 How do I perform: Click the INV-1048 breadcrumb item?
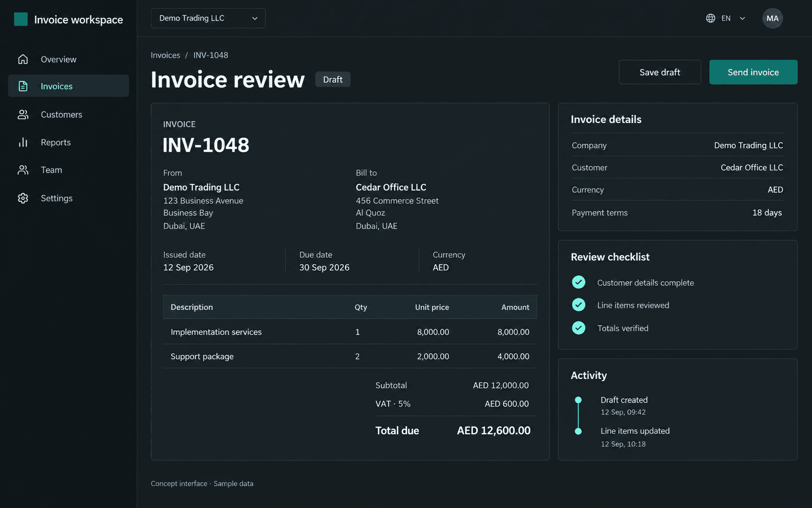[211, 55]
